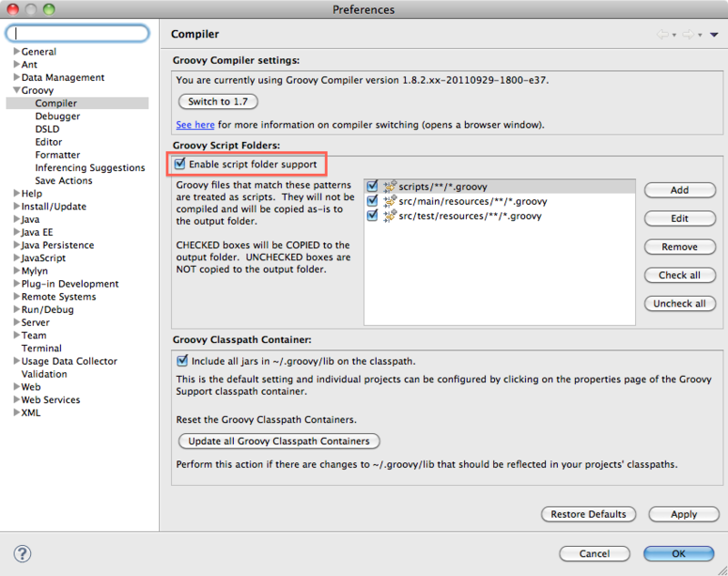The width and height of the screenshot is (728, 576).
Task: Expand the Team tree node
Action: click(x=16, y=335)
